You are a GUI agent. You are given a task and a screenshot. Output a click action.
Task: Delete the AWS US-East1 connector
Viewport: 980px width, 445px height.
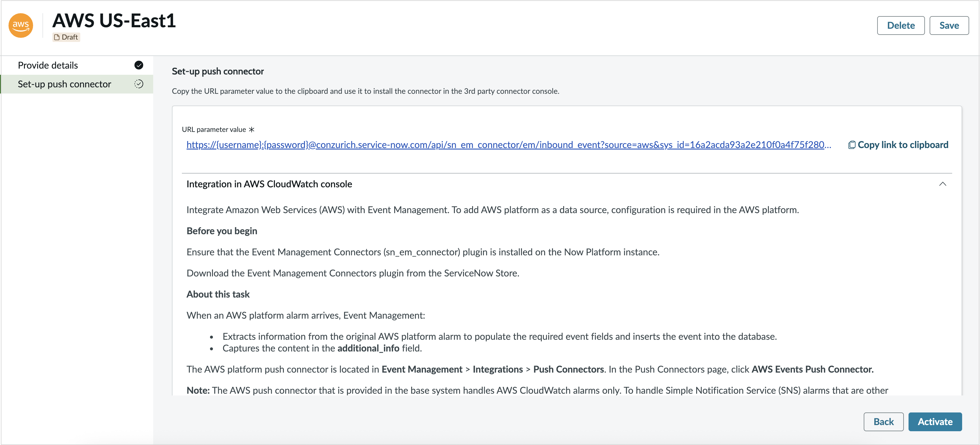tap(901, 26)
